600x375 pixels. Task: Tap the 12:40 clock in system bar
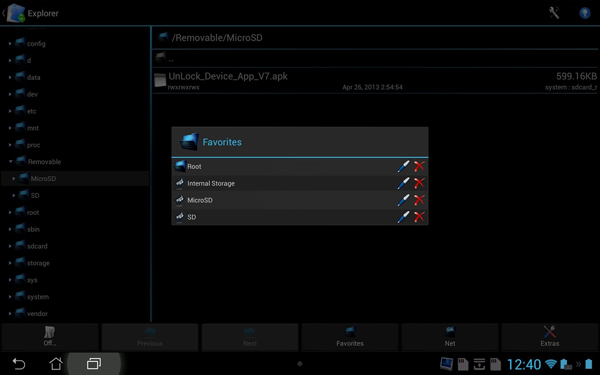[524, 364]
